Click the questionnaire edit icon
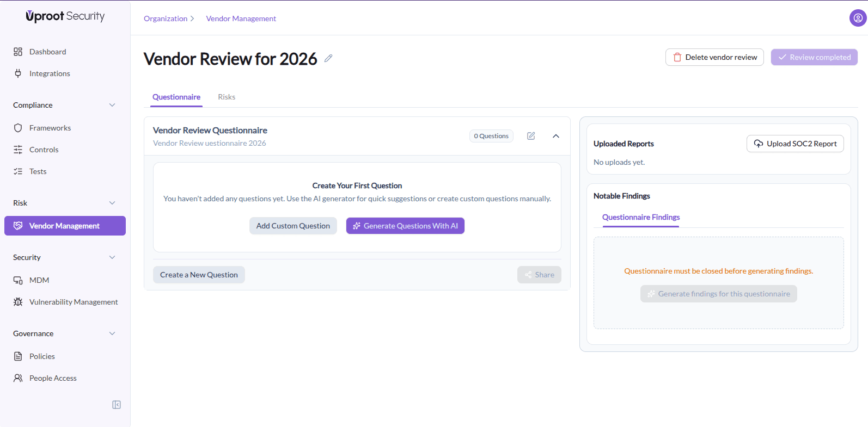Image resolution: width=868 pixels, height=427 pixels. tap(531, 136)
